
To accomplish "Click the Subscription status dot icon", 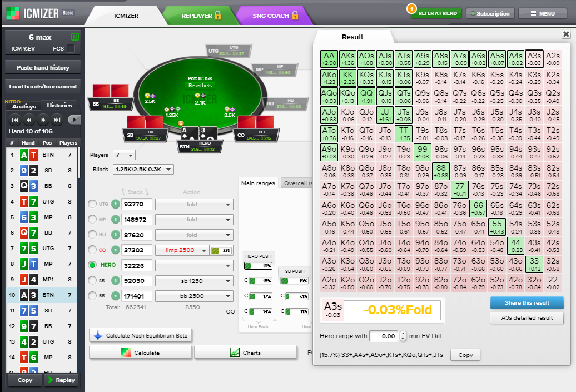I will [473, 13].
